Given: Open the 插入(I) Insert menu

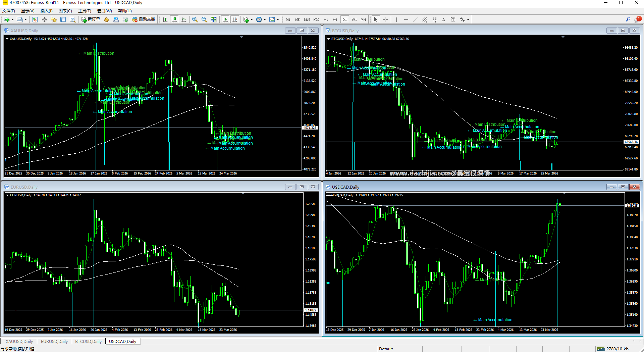Looking at the screenshot, I should (46, 11).
